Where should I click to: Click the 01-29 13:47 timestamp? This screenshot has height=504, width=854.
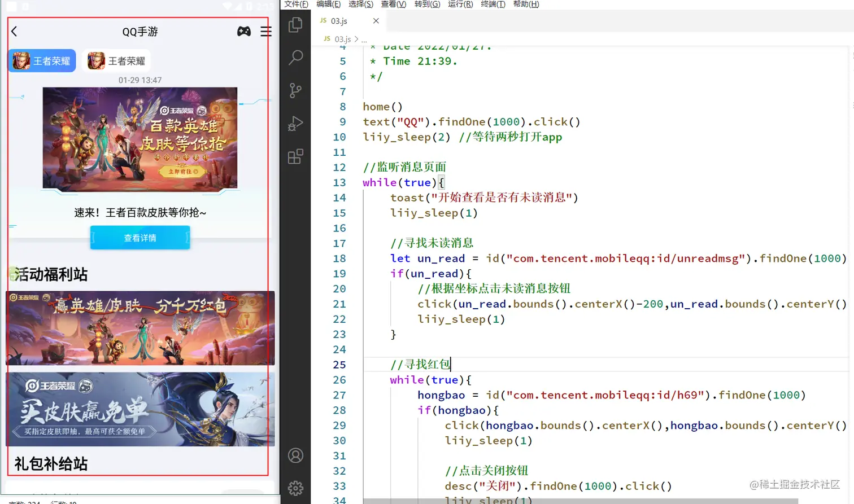tap(140, 80)
